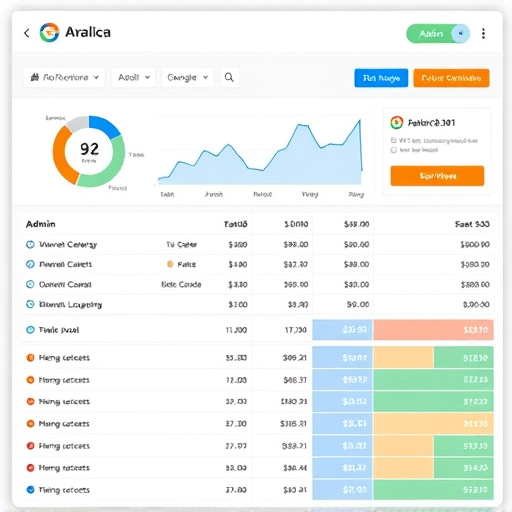Click the round logo icon in side card
This screenshot has height=512, width=512.
pos(397,123)
